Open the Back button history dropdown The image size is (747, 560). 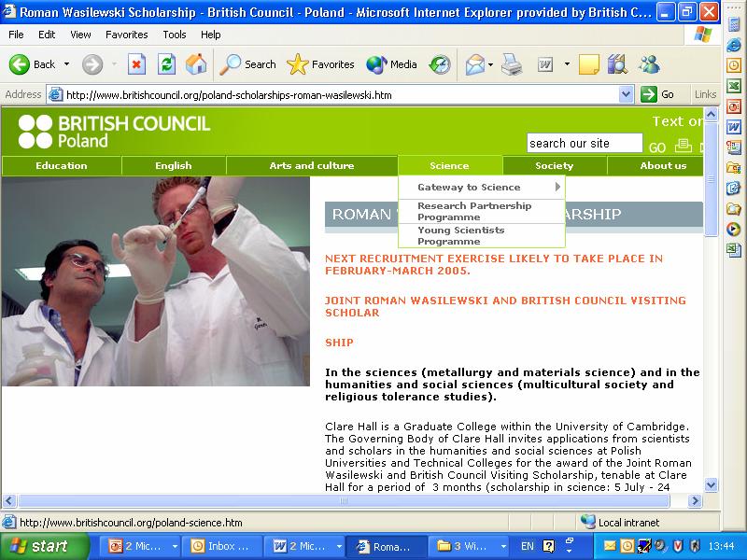point(66,64)
